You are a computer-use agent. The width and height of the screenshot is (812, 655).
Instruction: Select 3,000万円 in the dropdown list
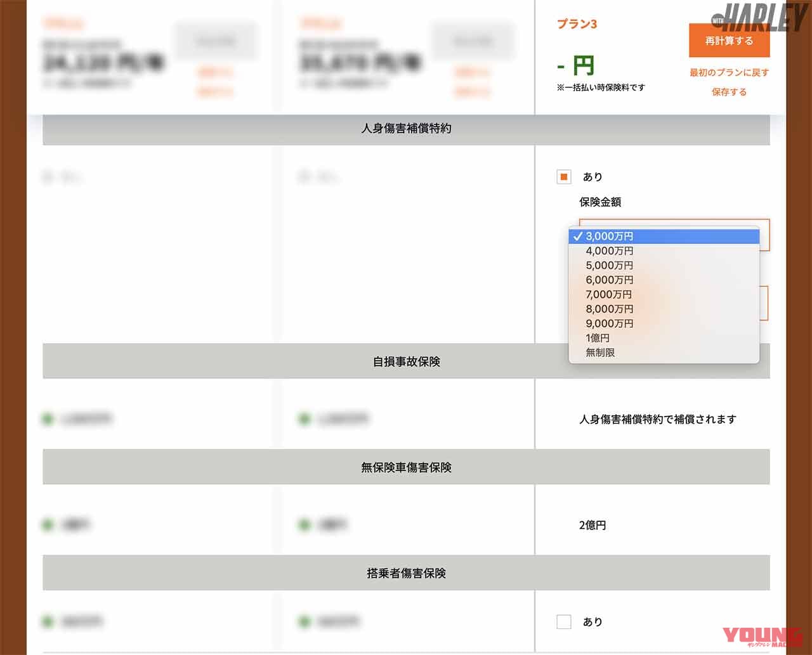pyautogui.click(x=609, y=236)
